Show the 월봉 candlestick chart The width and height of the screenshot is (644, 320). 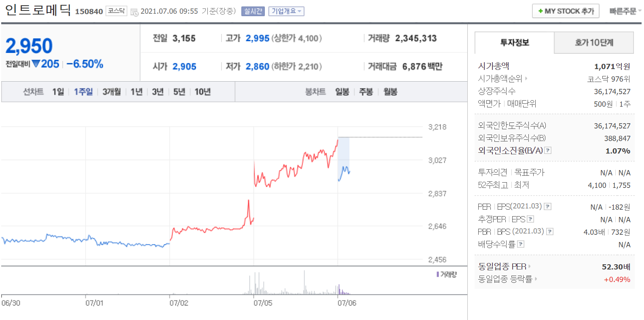(x=390, y=92)
